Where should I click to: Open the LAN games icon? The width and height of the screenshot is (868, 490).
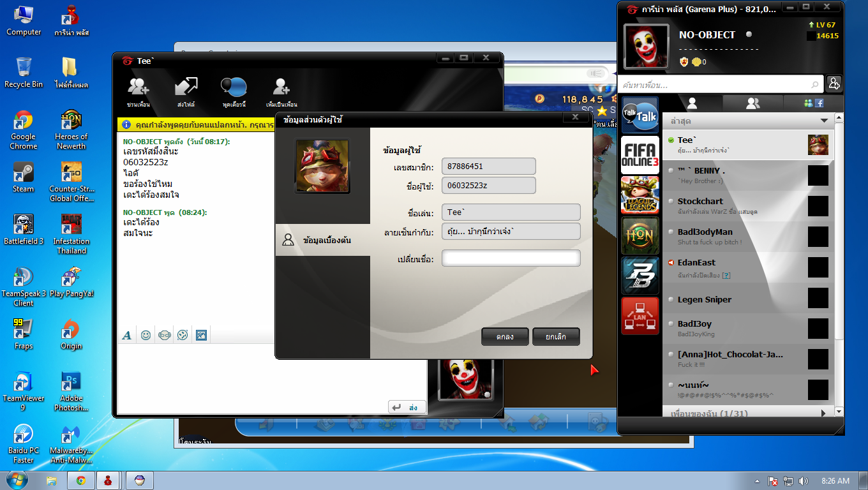(640, 316)
